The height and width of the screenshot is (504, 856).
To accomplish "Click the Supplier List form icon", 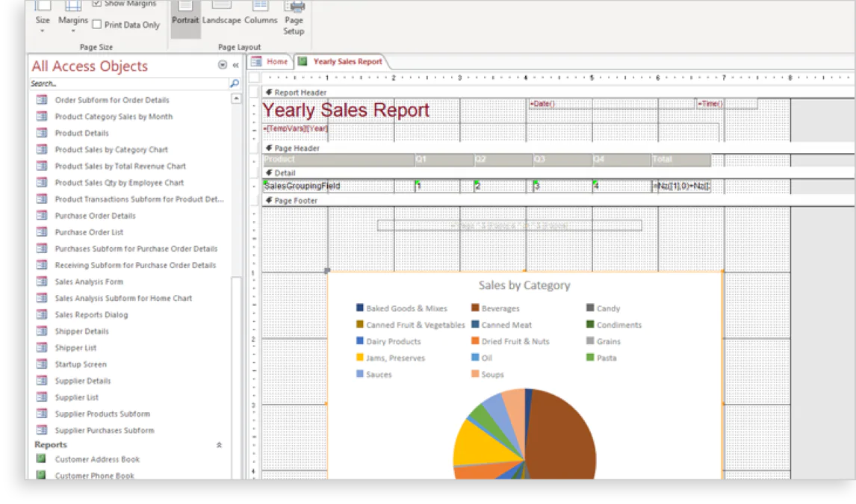I will [43, 396].
